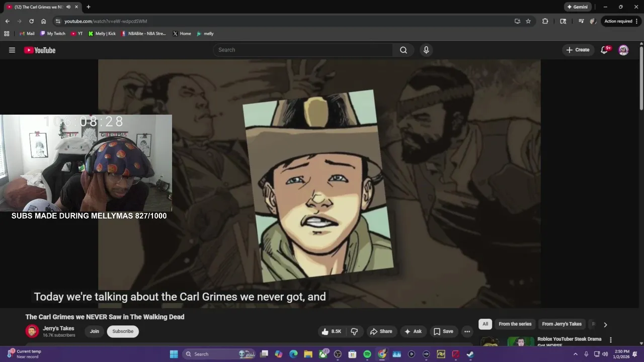Open options for Roblox YouTuber Steak Drama video
The width and height of the screenshot is (644, 362).
[x=611, y=340]
